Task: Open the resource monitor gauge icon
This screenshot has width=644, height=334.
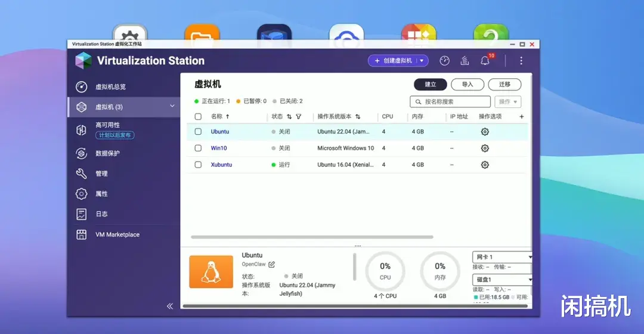Action: (x=444, y=61)
